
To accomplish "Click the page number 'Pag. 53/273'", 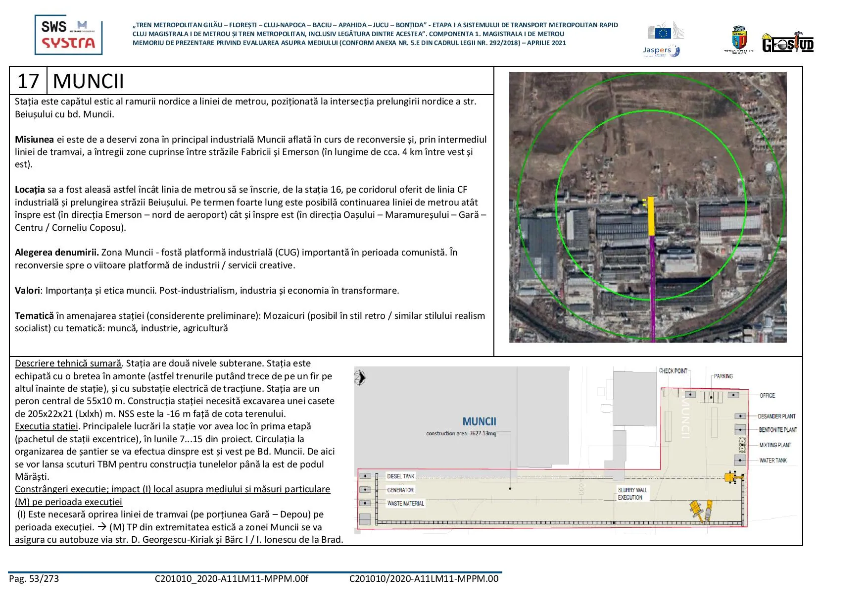I will (34, 579).
